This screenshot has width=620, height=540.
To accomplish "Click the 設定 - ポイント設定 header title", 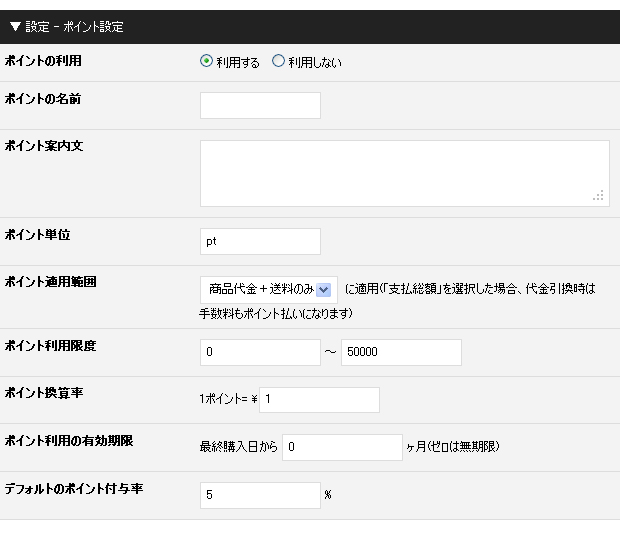I will click(74, 27).
